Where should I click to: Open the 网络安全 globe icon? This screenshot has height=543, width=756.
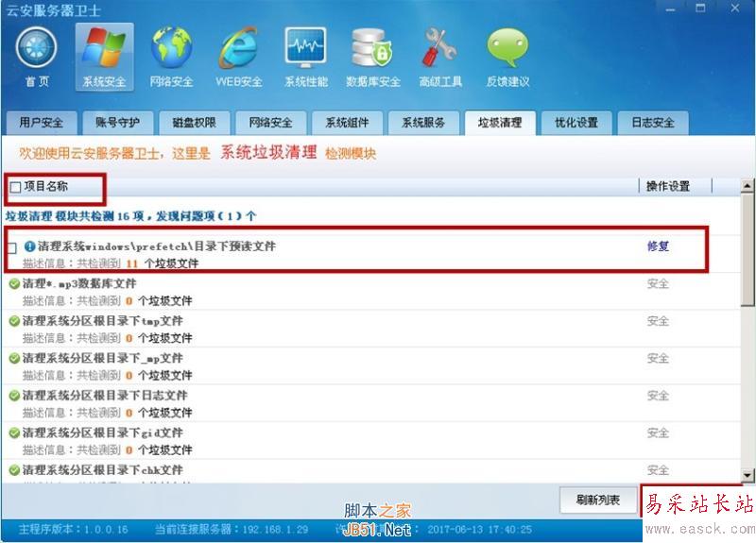[172, 48]
